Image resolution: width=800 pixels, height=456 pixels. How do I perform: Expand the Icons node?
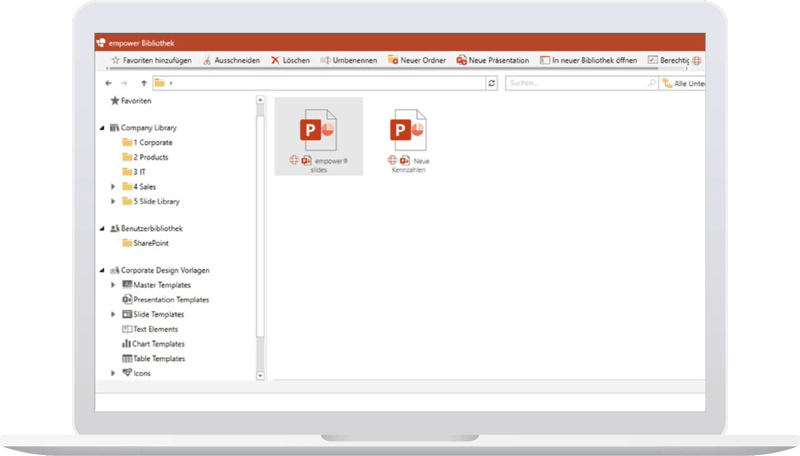[x=113, y=373]
